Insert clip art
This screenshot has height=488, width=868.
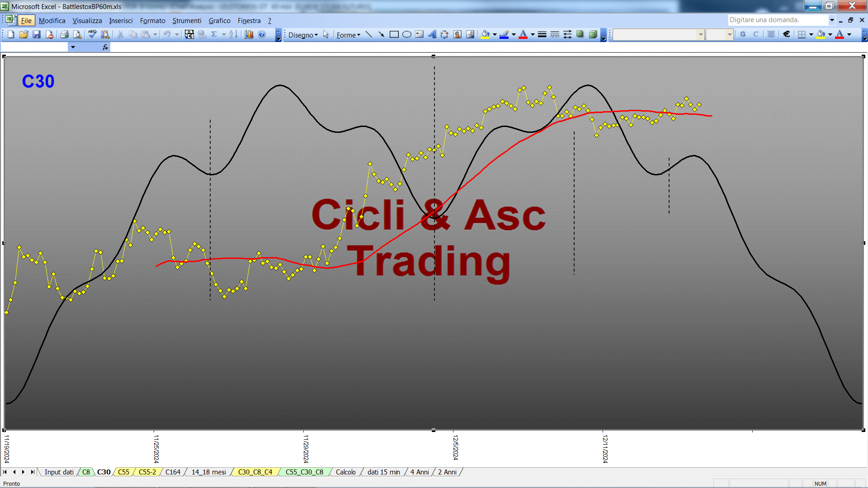point(458,34)
